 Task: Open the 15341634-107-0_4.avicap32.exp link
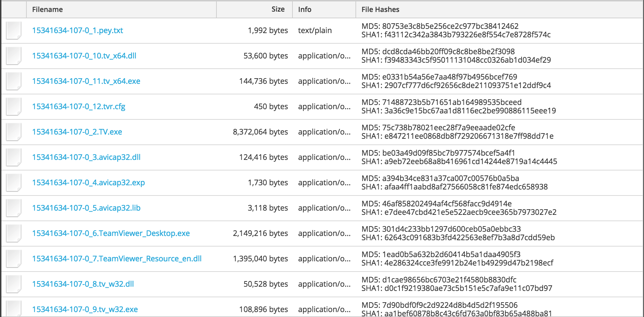[x=88, y=183]
